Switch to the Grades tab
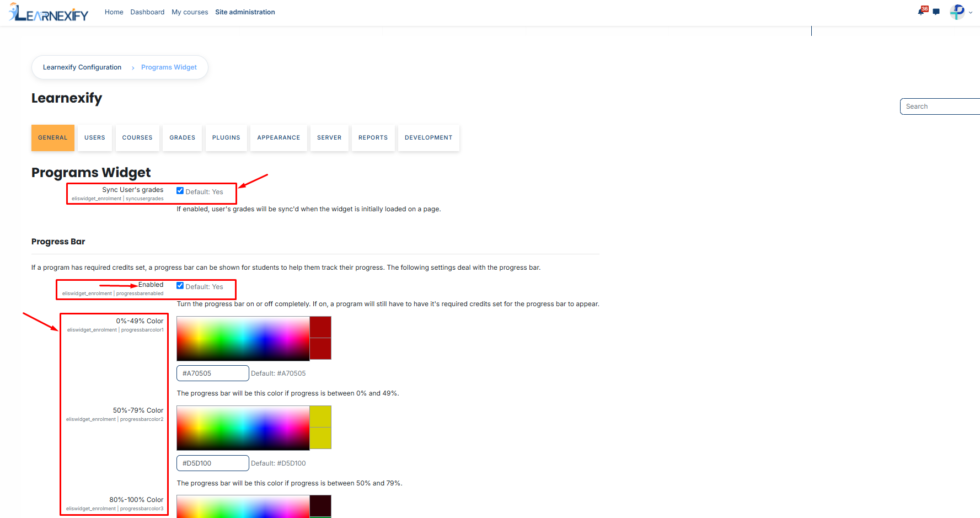The image size is (980, 518). pos(183,138)
